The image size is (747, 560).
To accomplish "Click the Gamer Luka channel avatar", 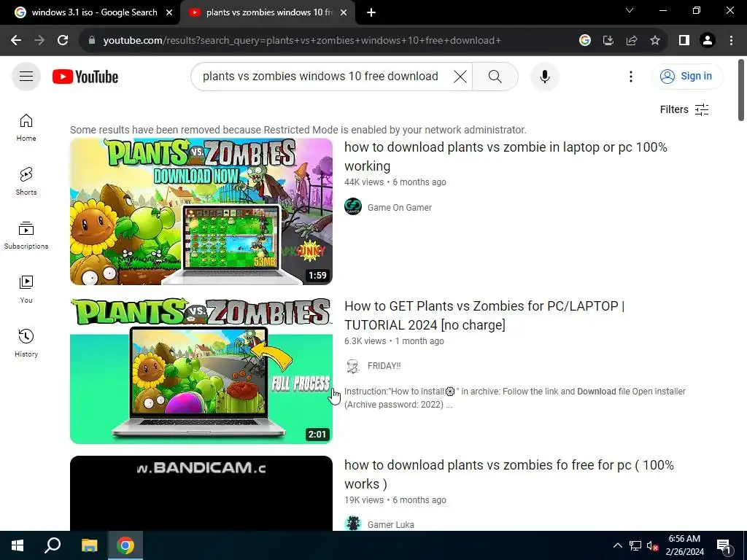I will (353, 524).
